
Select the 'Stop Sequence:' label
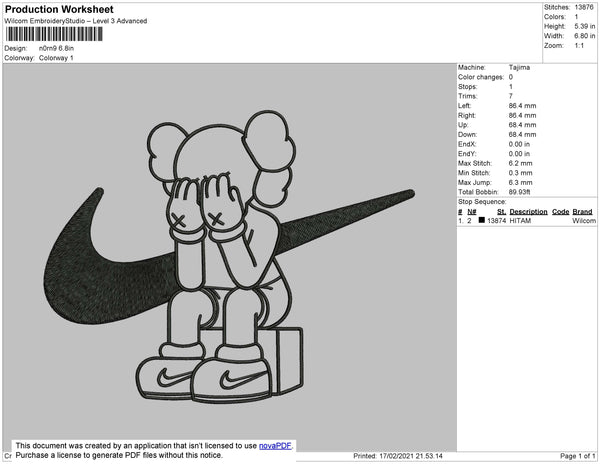(x=482, y=202)
